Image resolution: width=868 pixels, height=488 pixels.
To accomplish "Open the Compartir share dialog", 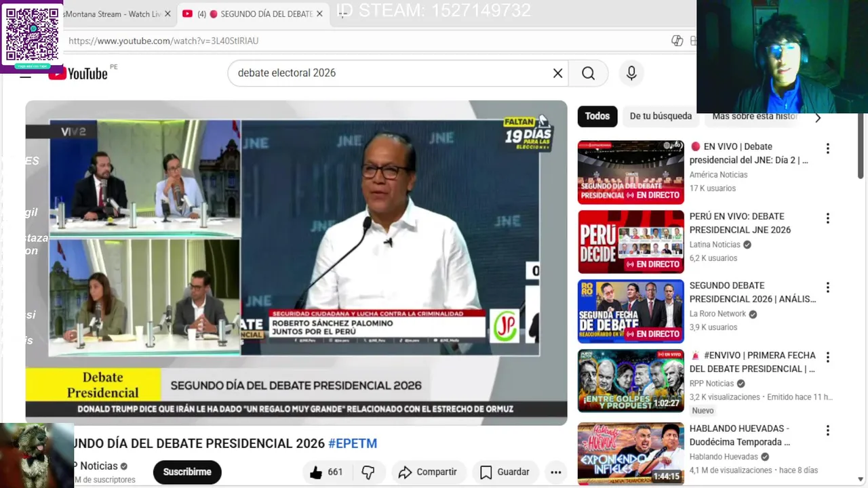I will [x=427, y=472].
